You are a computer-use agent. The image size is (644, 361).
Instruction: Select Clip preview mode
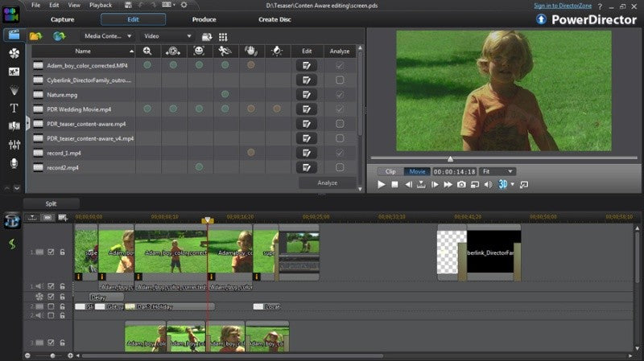click(390, 171)
